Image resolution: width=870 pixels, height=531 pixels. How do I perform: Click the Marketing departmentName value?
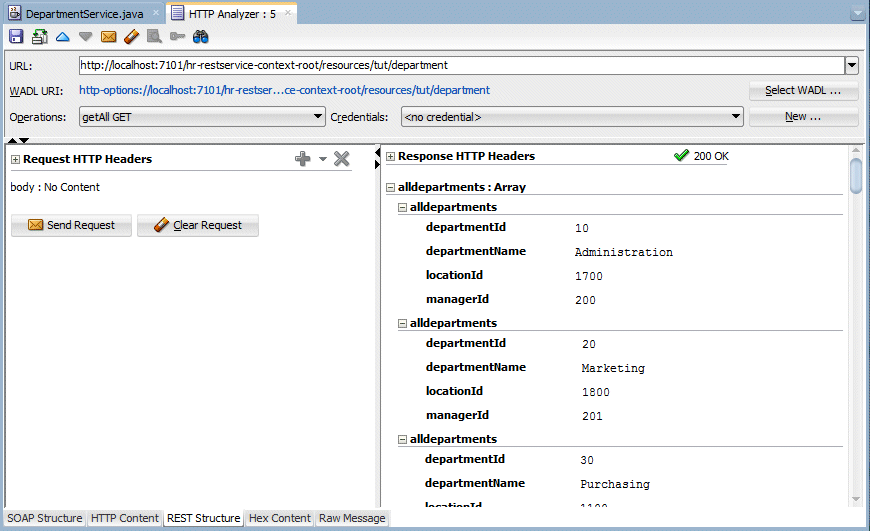(613, 368)
